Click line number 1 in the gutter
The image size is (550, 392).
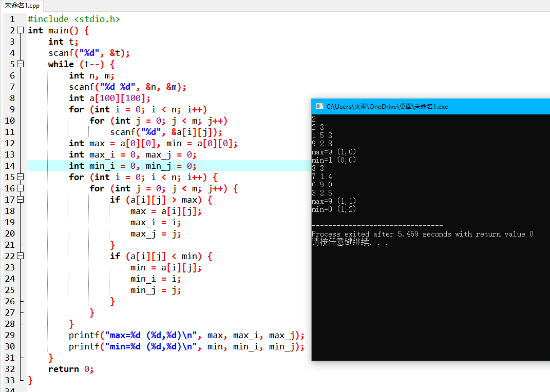pyautogui.click(x=12, y=19)
